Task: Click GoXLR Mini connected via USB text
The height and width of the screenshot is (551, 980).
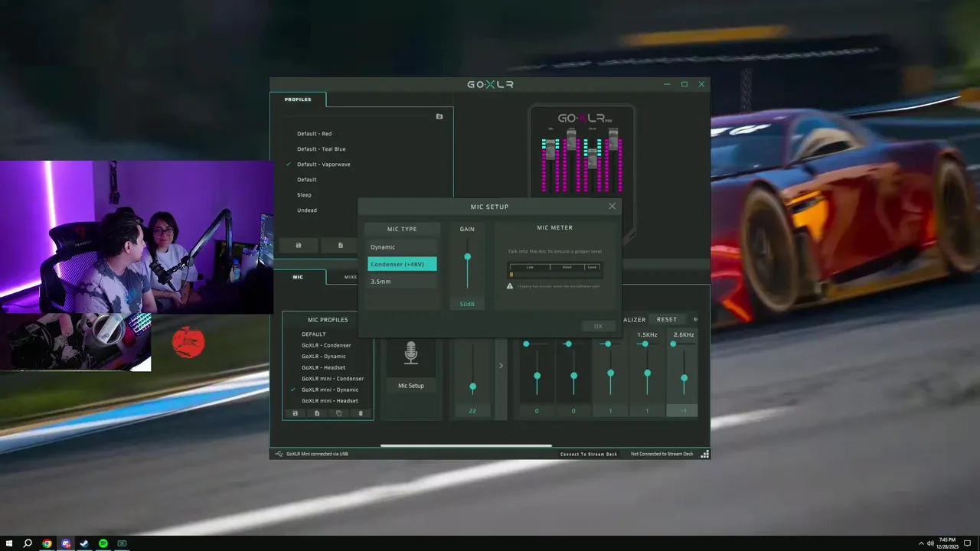Action: [317, 454]
